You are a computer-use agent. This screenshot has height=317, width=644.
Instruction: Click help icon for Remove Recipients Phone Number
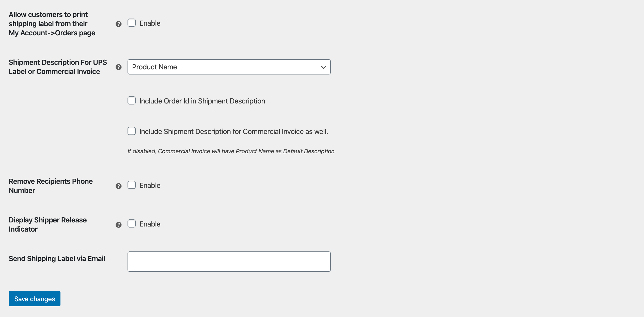tap(118, 186)
